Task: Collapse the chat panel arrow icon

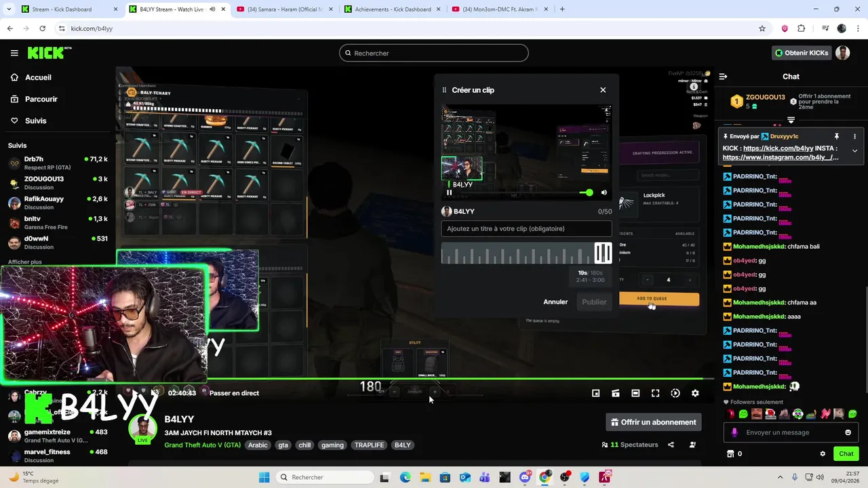Action: (723, 77)
